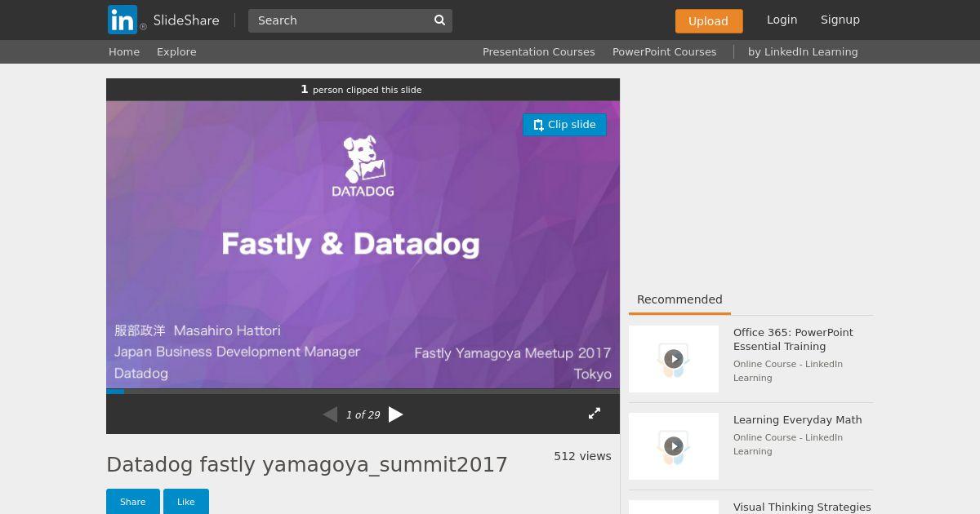Click the '1 of 29' slide counter
The width and height of the screenshot is (980, 514).
[363, 414]
